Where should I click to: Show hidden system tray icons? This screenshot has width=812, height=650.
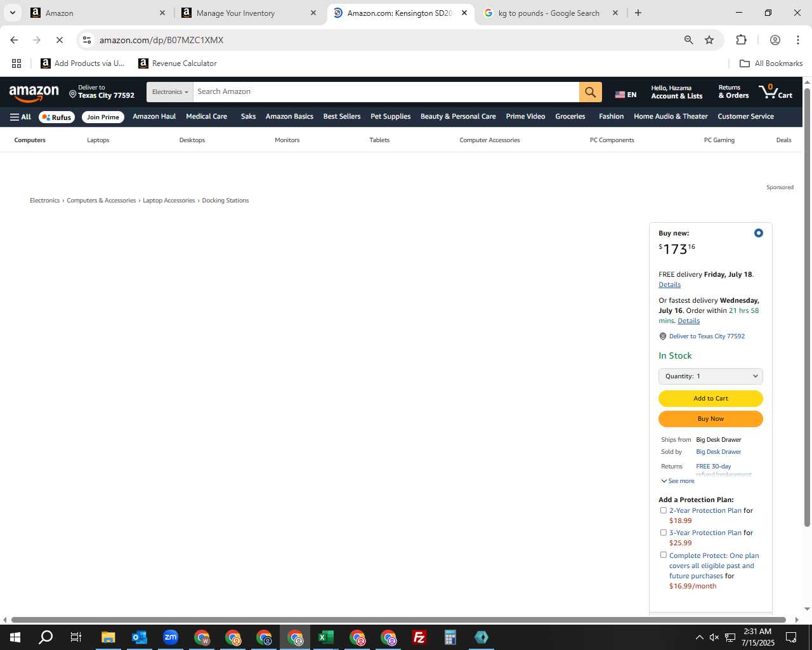[699, 637]
